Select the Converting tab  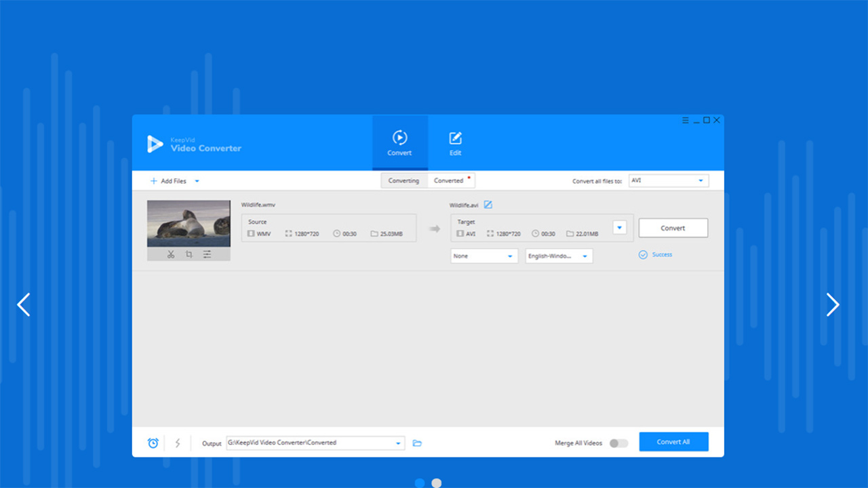[x=404, y=180]
